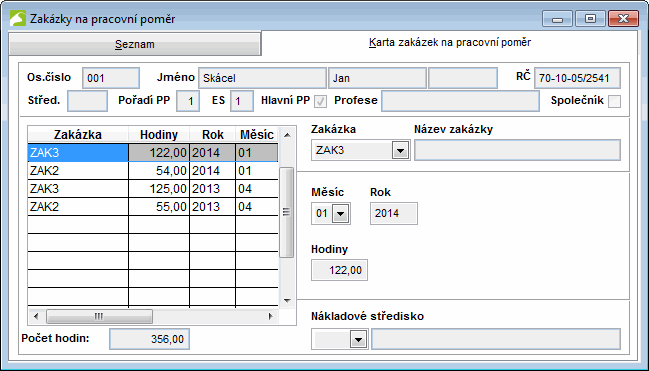Click the 2013 cell beside 125,00
Image resolution: width=649 pixels, height=371 pixels.
[213, 189]
